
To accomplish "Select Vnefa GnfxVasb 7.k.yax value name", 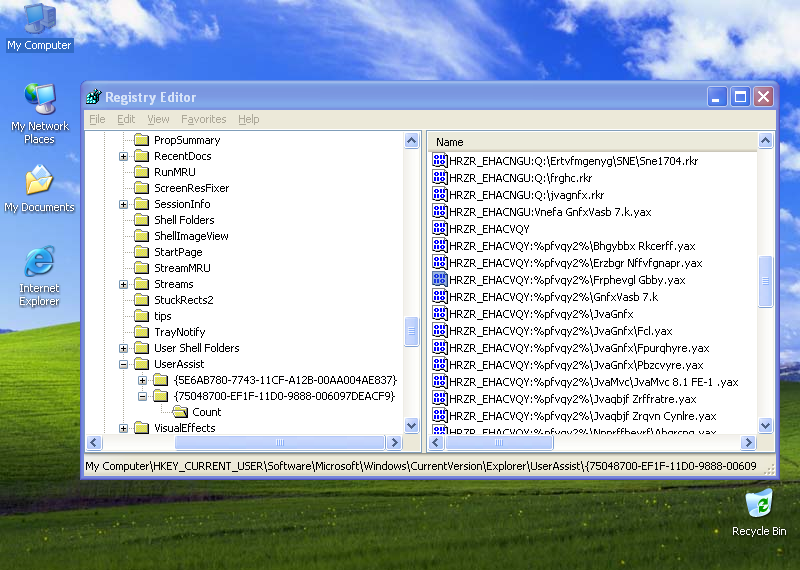I will point(550,212).
